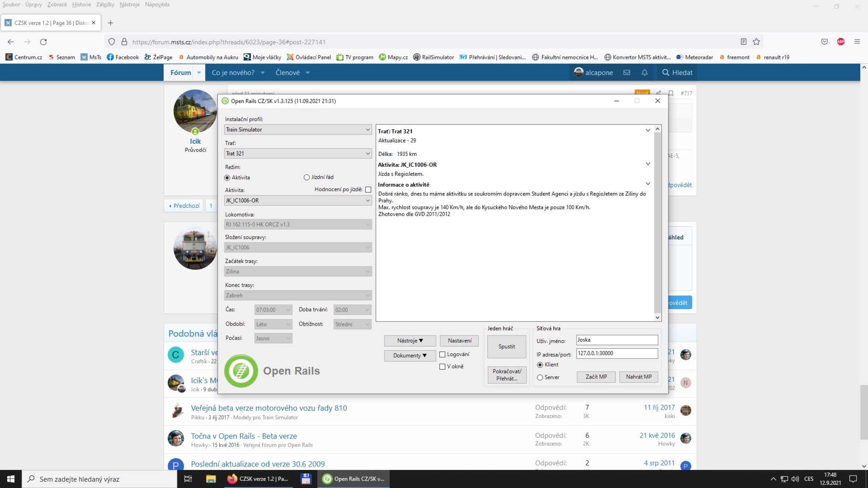Reload the forum page
The image size is (868, 488).
(43, 42)
